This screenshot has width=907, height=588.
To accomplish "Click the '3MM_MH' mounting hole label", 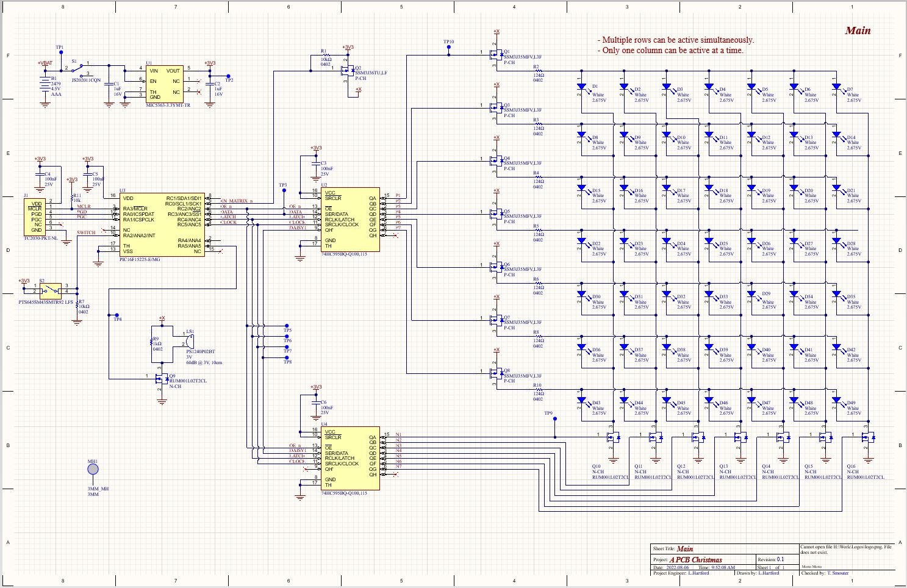I will click(x=98, y=489).
